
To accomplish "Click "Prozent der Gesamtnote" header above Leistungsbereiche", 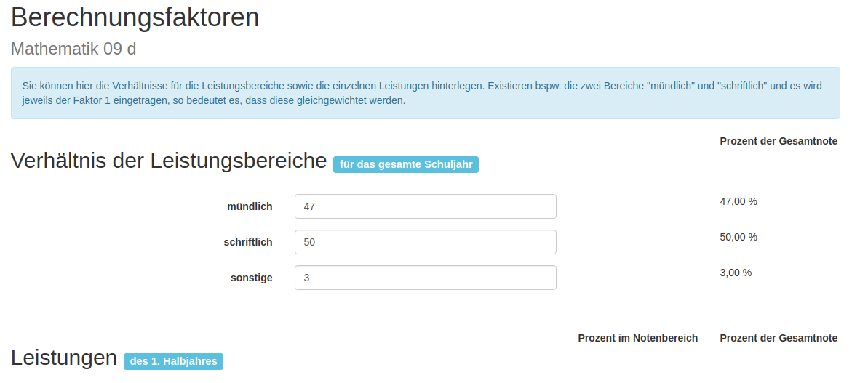I will coord(778,141).
